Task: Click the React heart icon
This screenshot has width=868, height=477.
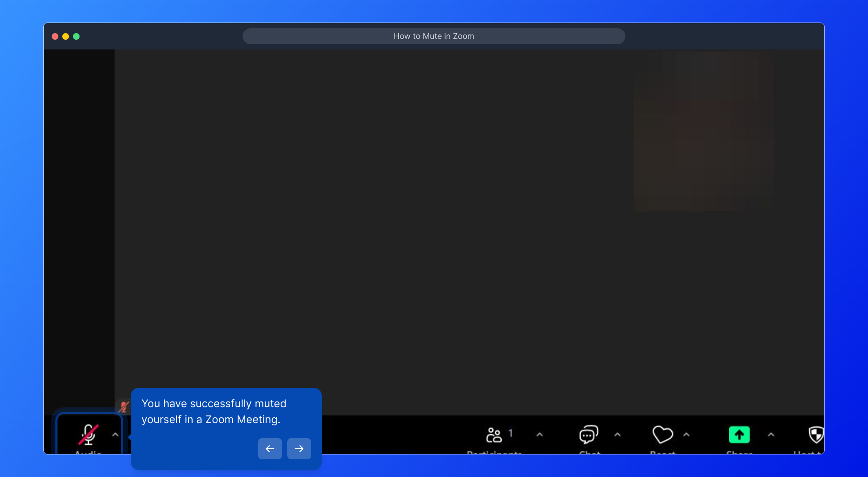Action: 662,435
